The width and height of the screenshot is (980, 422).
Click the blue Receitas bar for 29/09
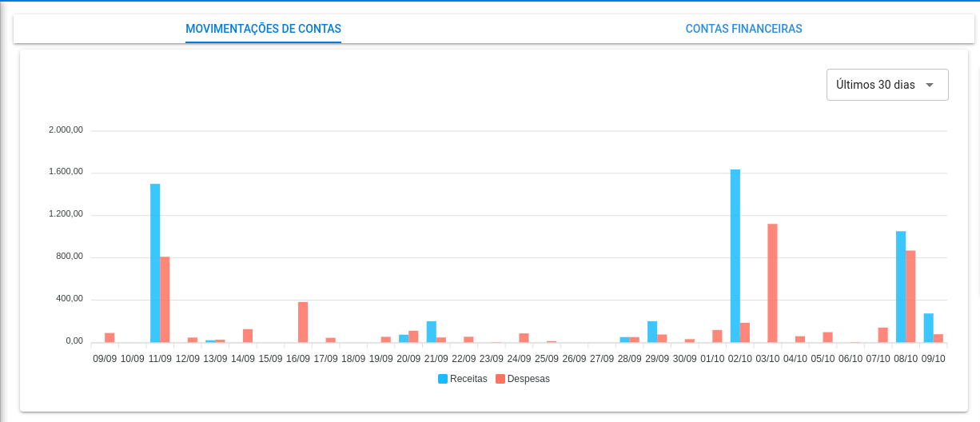pos(652,332)
